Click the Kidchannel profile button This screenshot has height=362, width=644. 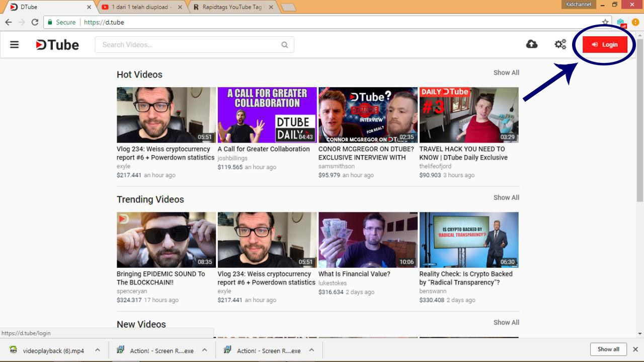click(579, 4)
